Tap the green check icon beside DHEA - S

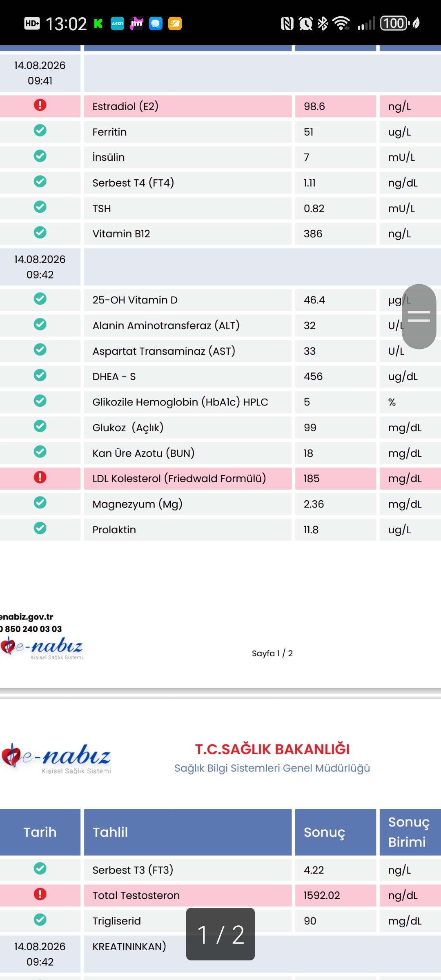(x=40, y=375)
